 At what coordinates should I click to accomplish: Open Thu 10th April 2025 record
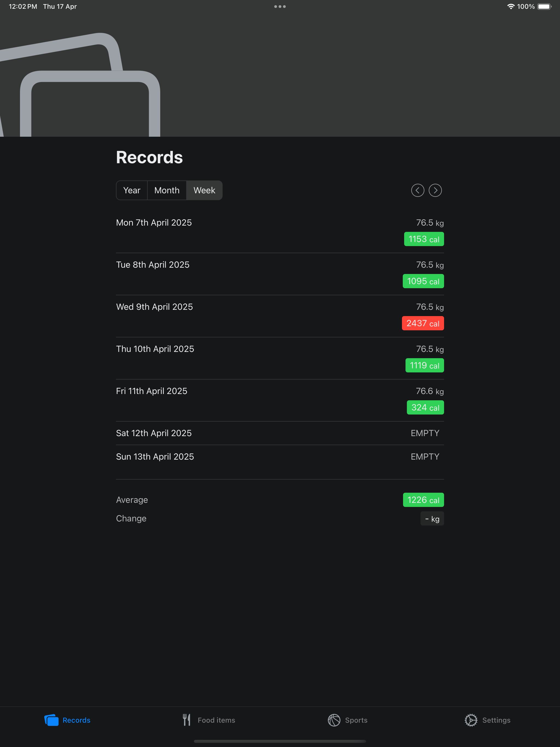(x=280, y=358)
